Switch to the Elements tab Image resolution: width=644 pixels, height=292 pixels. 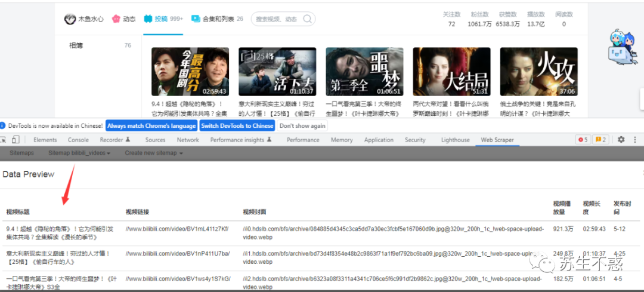point(45,140)
